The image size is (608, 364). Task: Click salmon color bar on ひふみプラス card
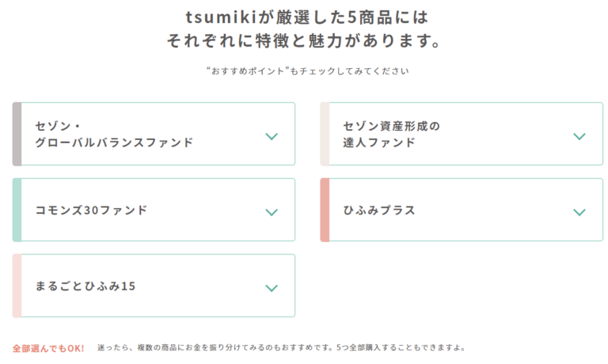coord(325,210)
